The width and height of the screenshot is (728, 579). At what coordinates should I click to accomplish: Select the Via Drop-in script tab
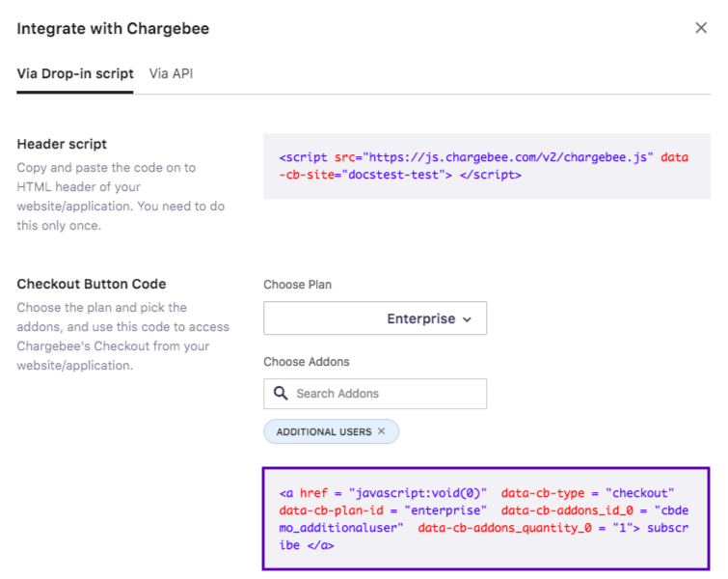[75, 73]
